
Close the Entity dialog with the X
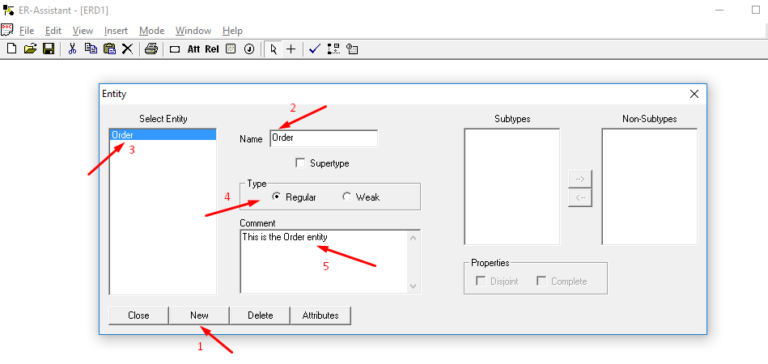[x=694, y=94]
